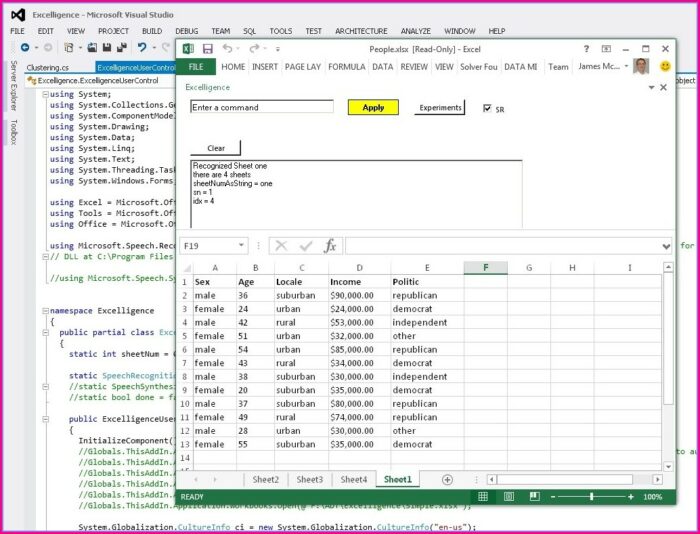The image size is (700, 534).
Task: Open the Excel FILE tab
Action: (x=196, y=67)
